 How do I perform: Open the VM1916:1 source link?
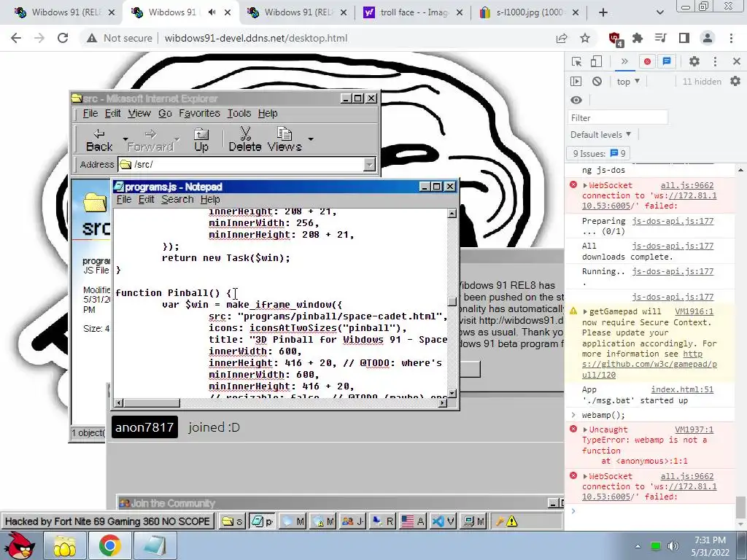pyautogui.click(x=694, y=312)
